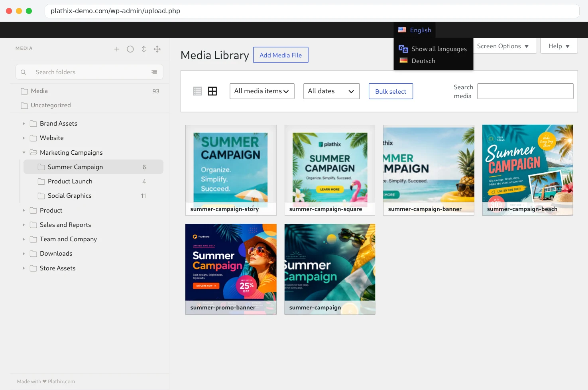Open the All media items dropdown
The height and width of the screenshot is (390, 588).
tap(262, 91)
